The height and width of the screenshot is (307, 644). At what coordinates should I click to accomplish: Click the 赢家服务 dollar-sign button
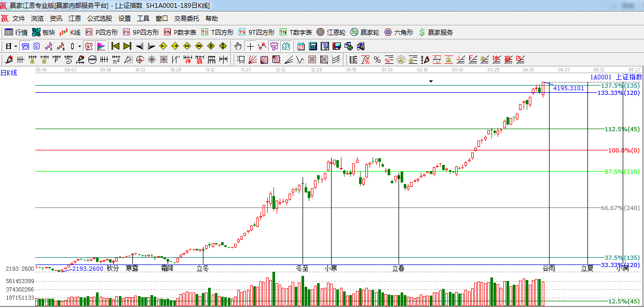tap(435, 32)
